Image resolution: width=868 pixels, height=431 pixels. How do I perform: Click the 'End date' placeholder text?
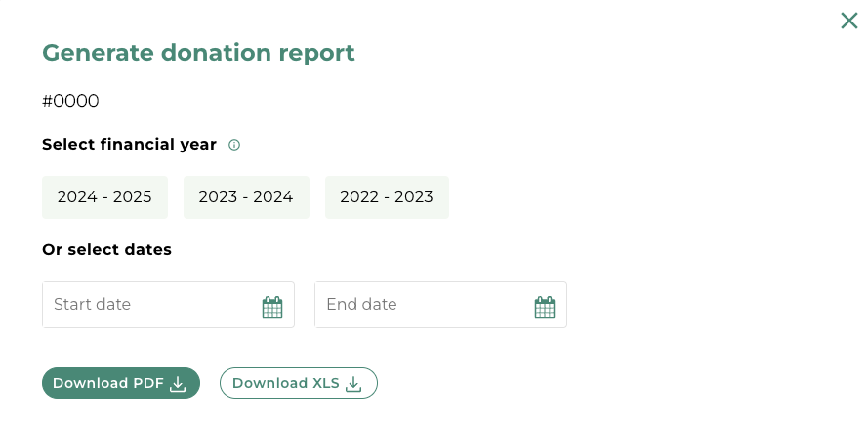(361, 304)
